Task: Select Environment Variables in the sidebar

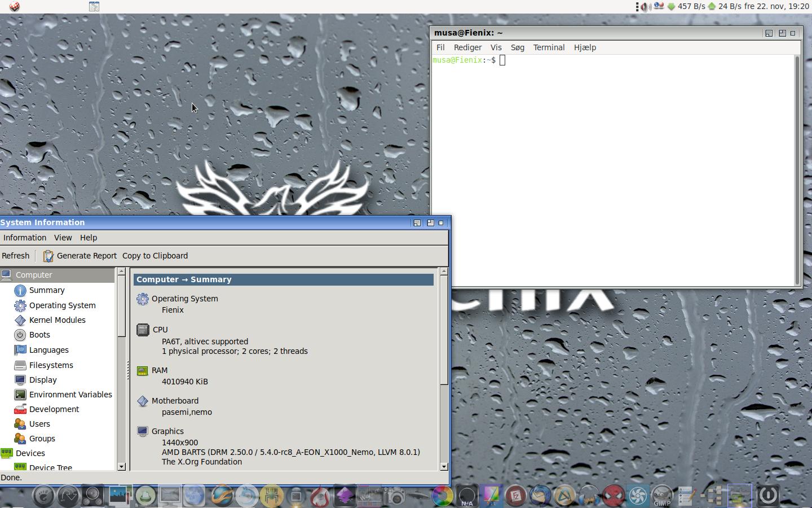Action: pyautogui.click(x=70, y=395)
